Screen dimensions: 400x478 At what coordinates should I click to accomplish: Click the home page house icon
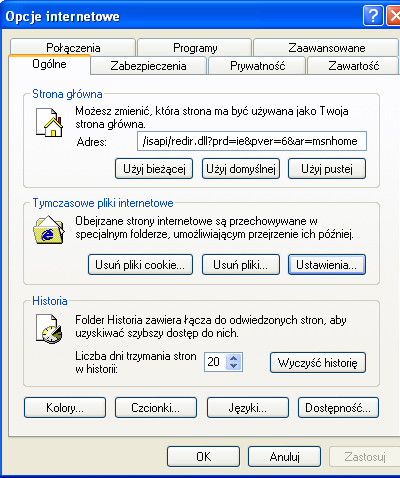49,122
